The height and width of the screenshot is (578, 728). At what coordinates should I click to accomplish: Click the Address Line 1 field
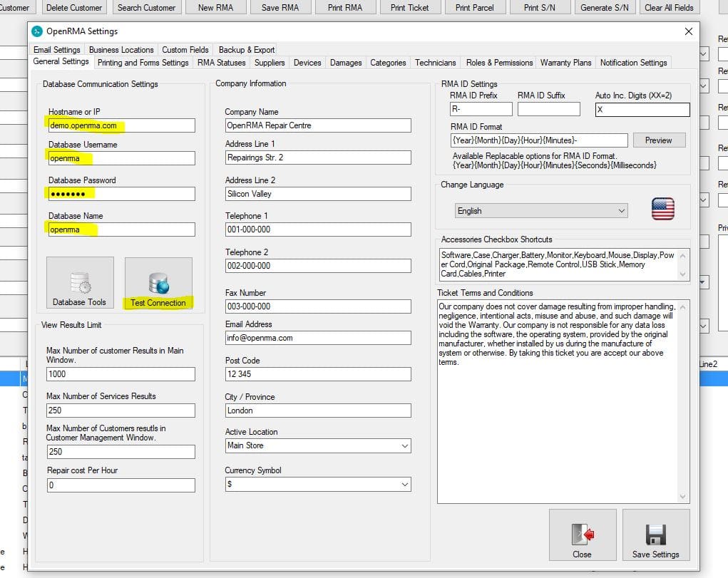click(x=318, y=158)
